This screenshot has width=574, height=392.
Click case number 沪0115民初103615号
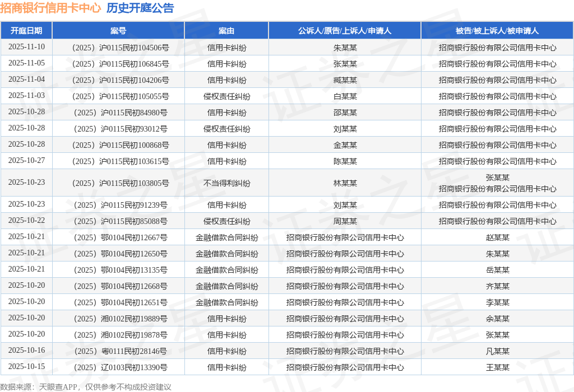click(121, 161)
